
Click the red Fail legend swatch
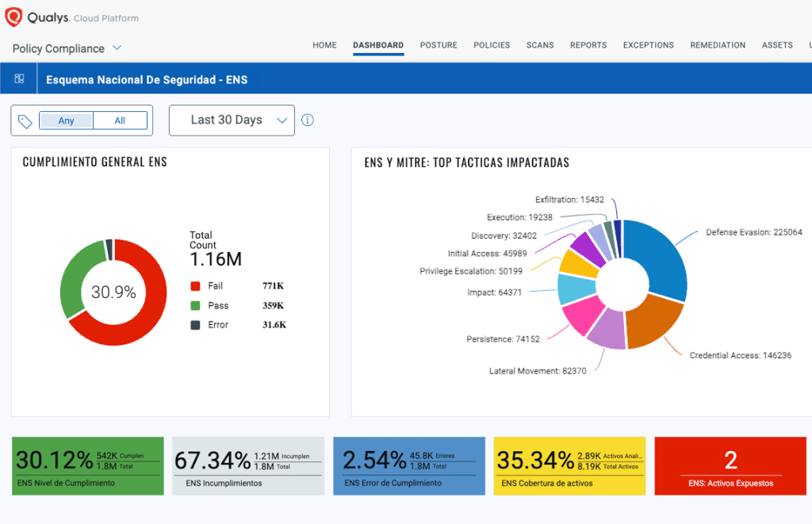tap(195, 286)
